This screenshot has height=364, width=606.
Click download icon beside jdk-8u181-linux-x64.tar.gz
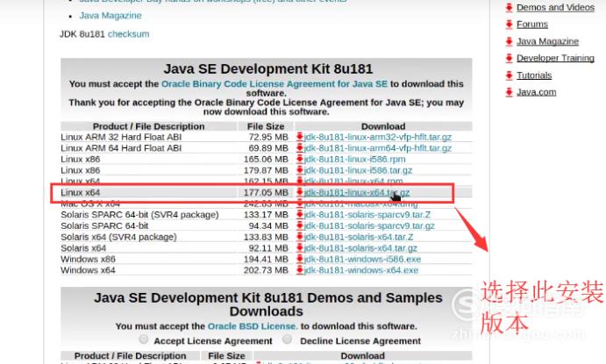point(300,192)
